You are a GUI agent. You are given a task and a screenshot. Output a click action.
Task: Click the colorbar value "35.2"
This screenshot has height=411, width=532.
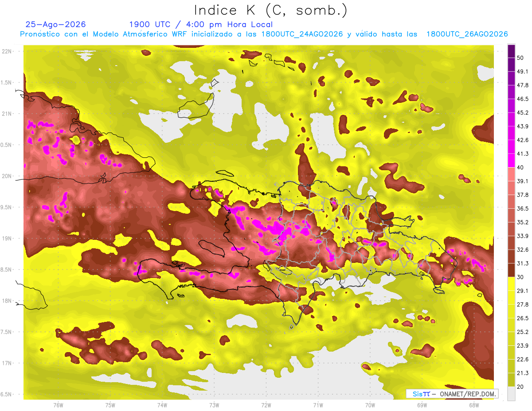coord(523,222)
